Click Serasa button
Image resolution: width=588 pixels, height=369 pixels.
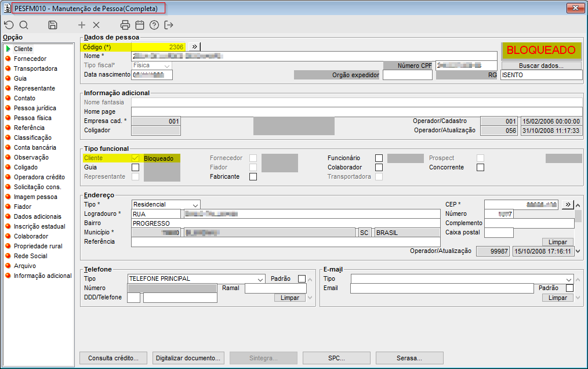(409, 358)
